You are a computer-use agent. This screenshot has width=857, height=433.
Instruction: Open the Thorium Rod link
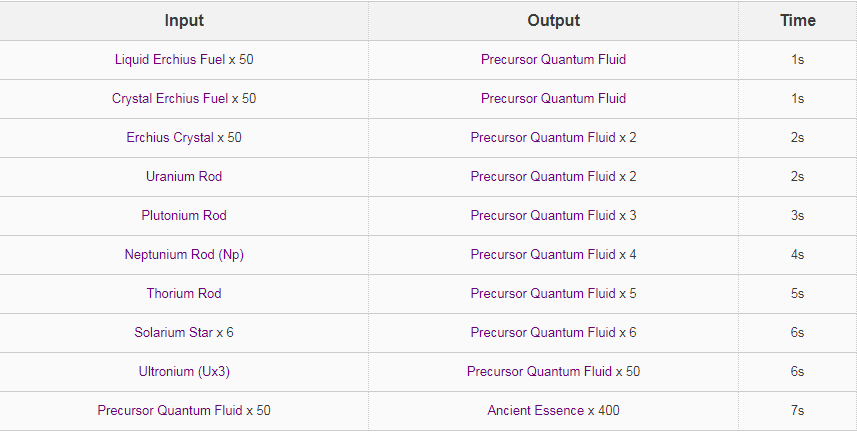184,294
